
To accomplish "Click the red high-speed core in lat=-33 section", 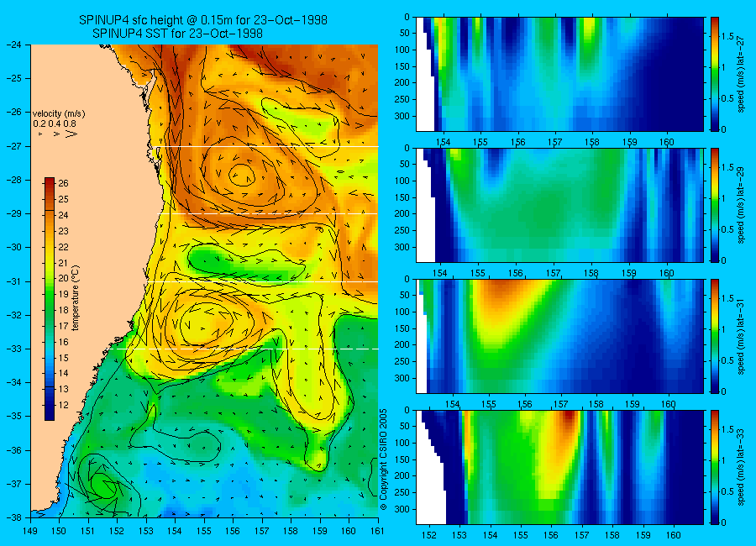I will coord(570,417).
